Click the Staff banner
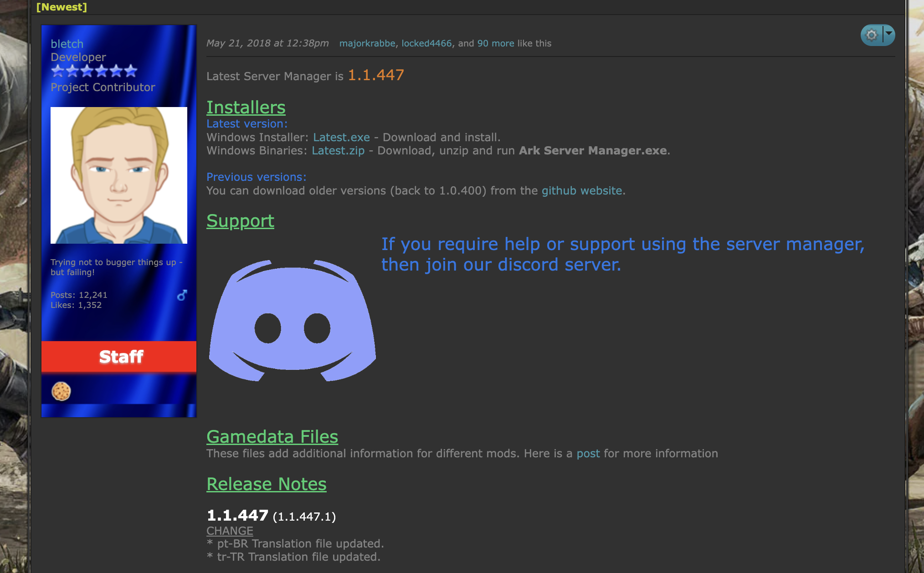Viewport: 924px width, 573px height. [119, 357]
